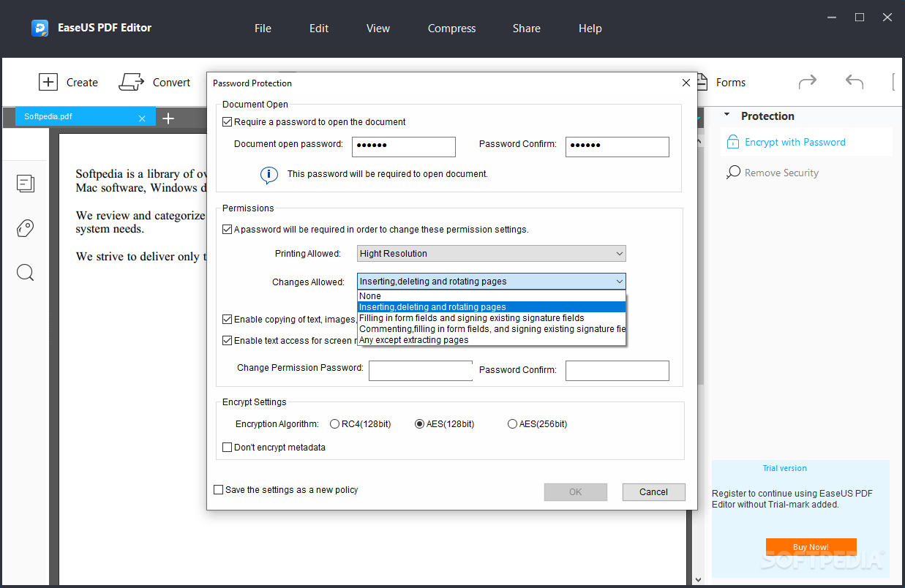Click Remove Security link

(x=781, y=173)
